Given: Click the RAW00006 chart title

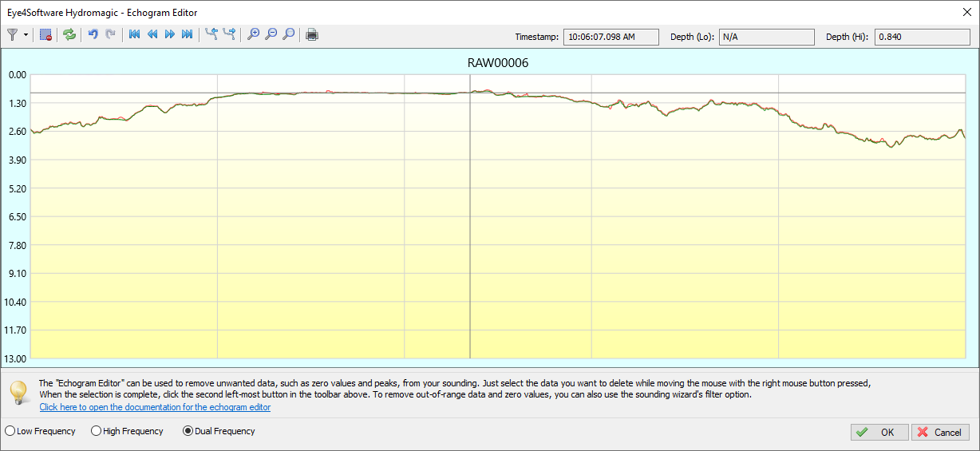Looking at the screenshot, I should click(x=498, y=62).
